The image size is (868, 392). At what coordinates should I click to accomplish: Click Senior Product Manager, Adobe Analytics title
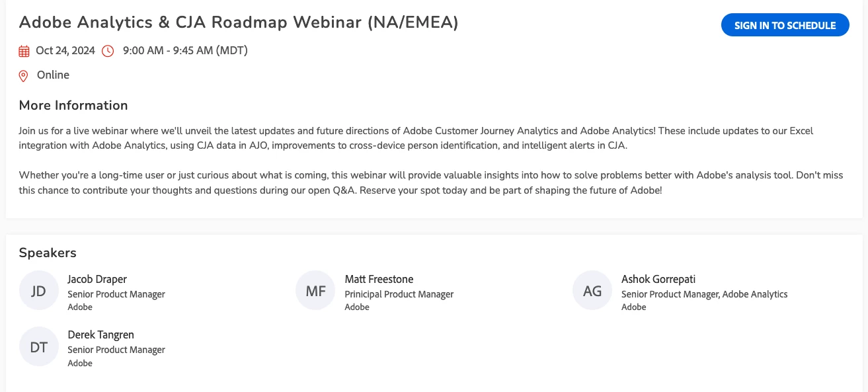[705, 294]
